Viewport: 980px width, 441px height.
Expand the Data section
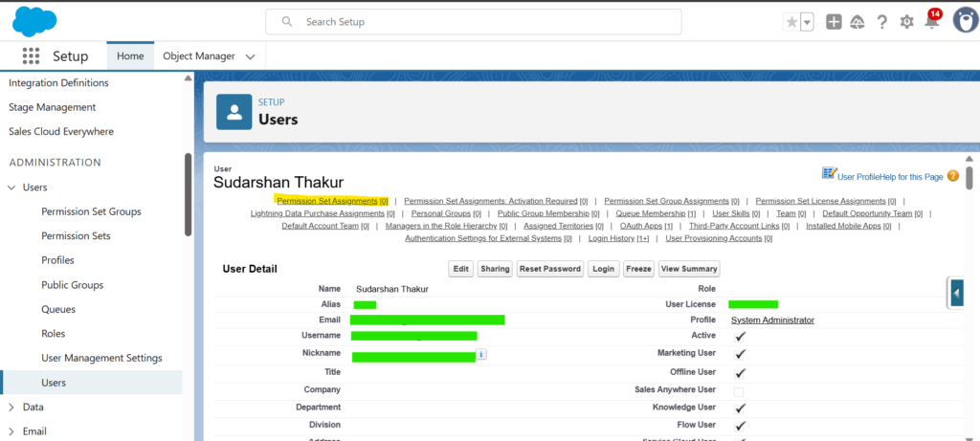[x=11, y=407]
